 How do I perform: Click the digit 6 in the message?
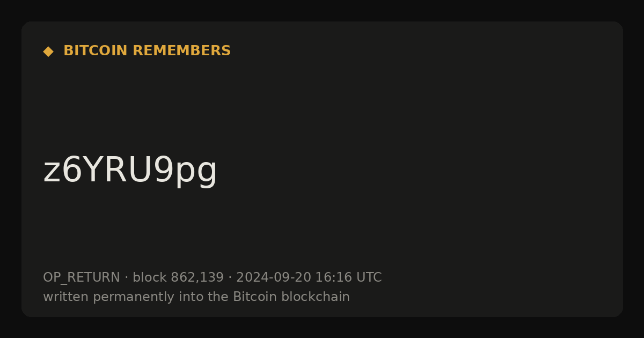point(71,171)
